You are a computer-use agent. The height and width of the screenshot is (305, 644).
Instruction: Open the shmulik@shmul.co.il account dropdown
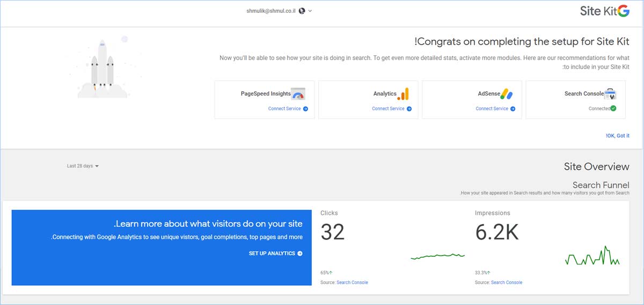tap(279, 11)
